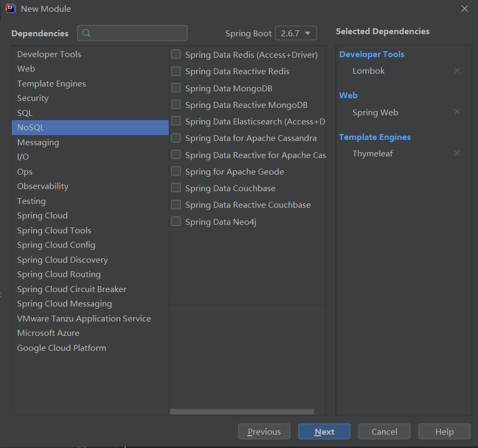Open the Template Engines category
This screenshot has width=478, height=448.
click(90, 83)
